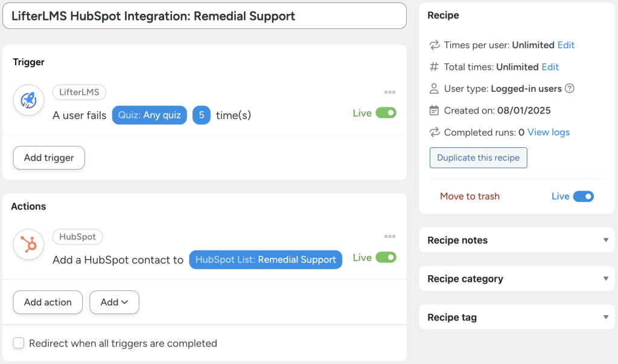
Task: Click the Add trigger button
Action: click(48, 158)
